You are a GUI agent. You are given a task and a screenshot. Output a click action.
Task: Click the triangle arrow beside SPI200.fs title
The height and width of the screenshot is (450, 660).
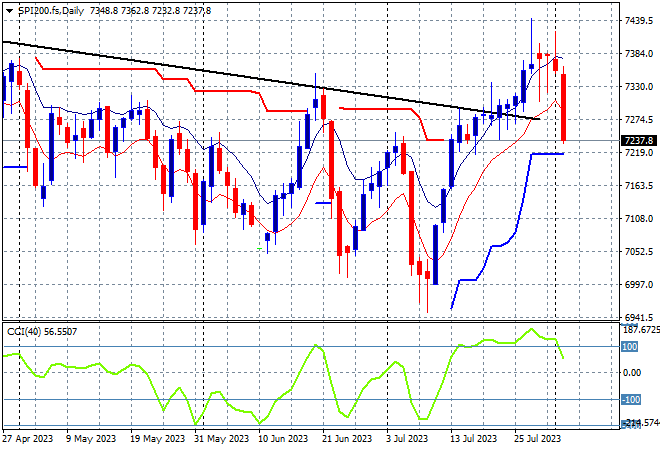(9, 11)
